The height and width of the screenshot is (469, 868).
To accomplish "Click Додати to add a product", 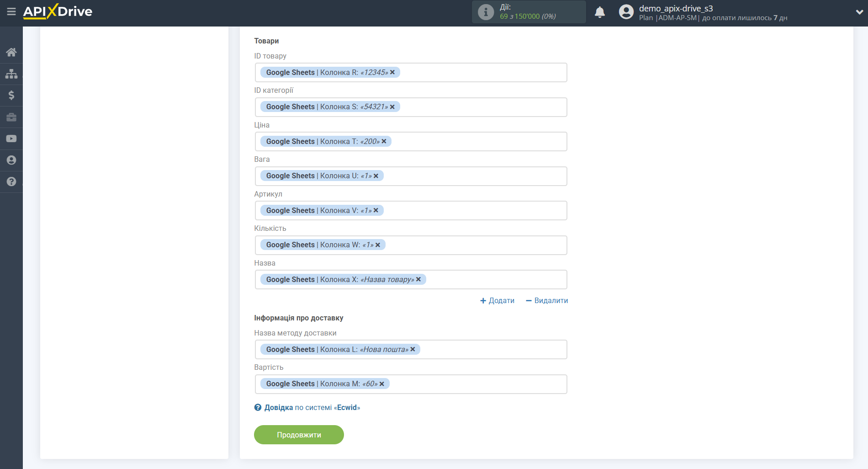I will coord(497,300).
